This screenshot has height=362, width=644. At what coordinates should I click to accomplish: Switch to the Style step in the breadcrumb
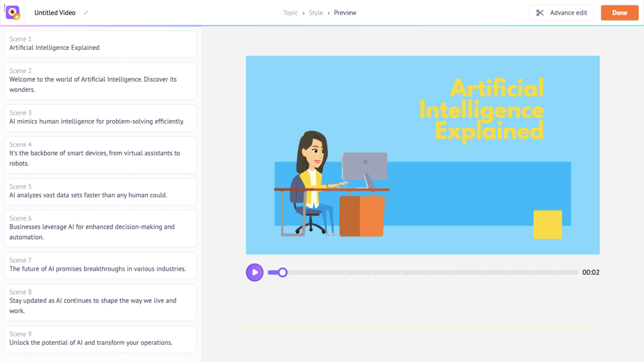pyautogui.click(x=316, y=13)
